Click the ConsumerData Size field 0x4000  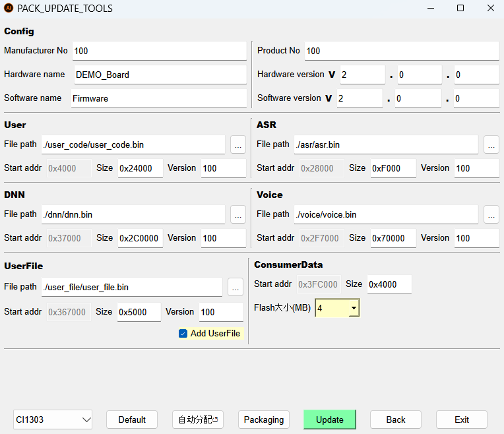(389, 284)
